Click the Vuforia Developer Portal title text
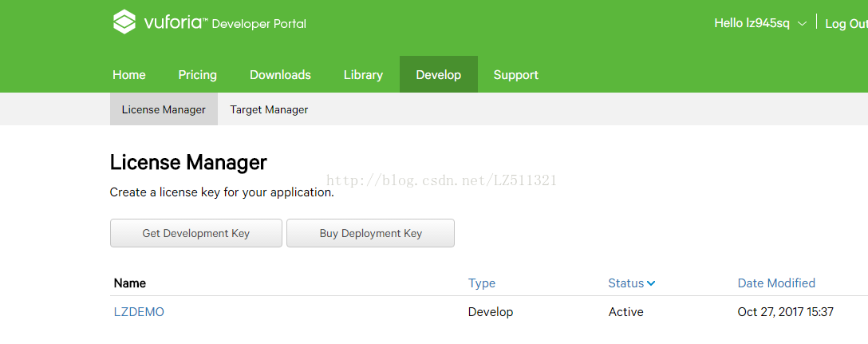 [x=225, y=23]
